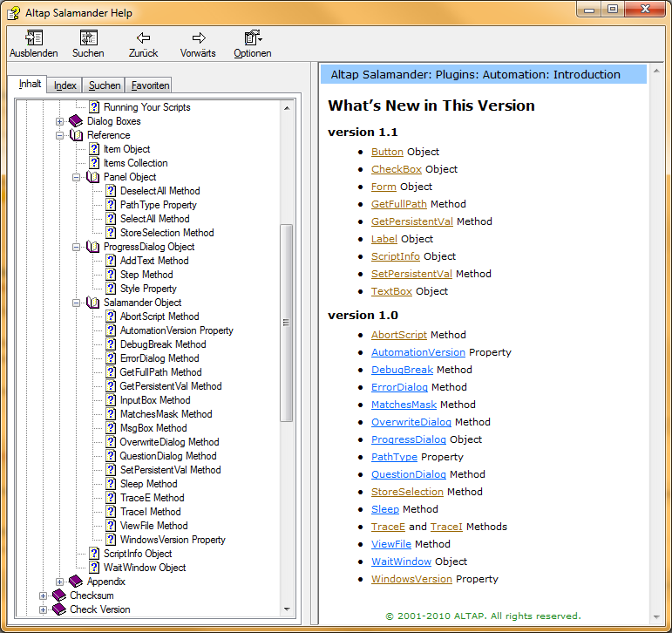This screenshot has height=633, width=672.
Task: Click page icon of Running Your Scripts
Action: pyautogui.click(x=94, y=107)
